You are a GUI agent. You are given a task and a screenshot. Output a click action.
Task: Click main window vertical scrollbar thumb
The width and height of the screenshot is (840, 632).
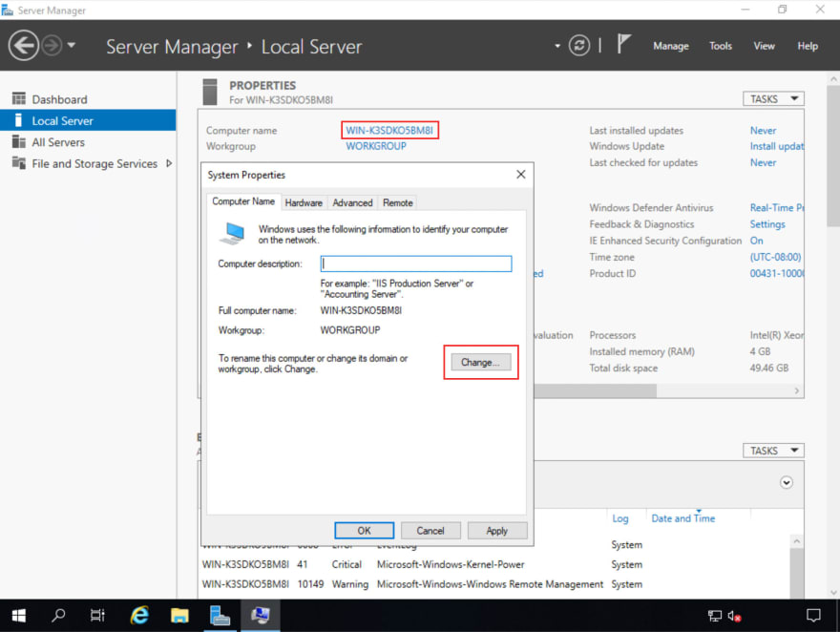833,156
